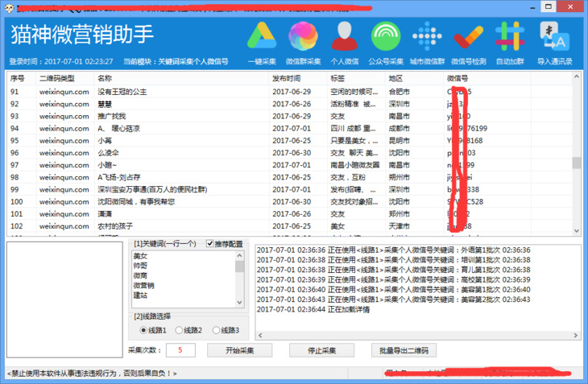Click 天津市 region cell in row 102
588x384 pixels.
(400, 226)
